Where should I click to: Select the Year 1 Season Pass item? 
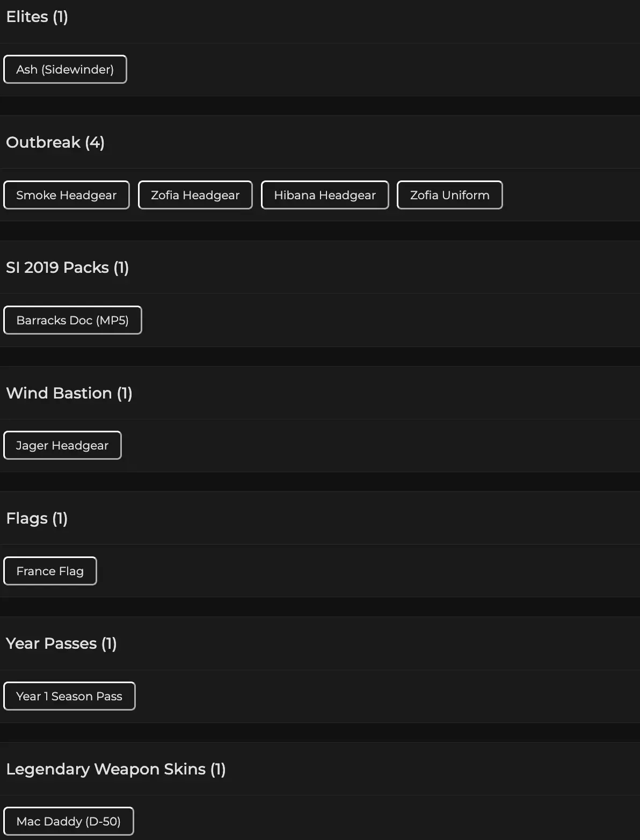tap(69, 696)
